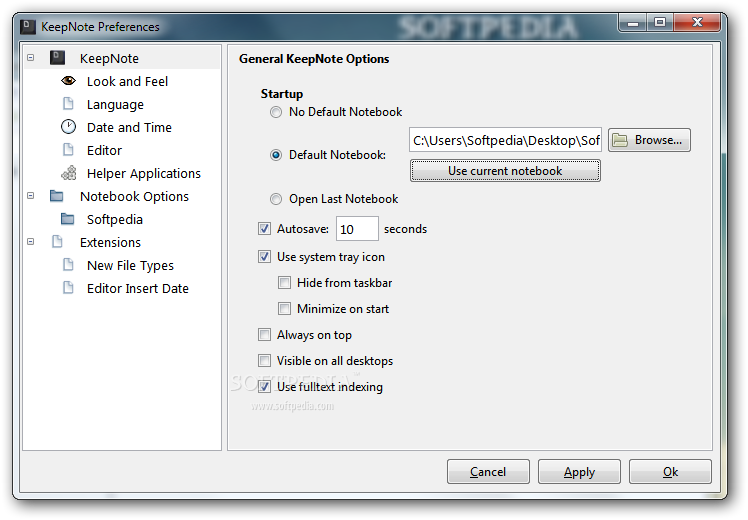Check the Hide from taskbar option
This screenshot has width=748, height=520.
click(284, 283)
